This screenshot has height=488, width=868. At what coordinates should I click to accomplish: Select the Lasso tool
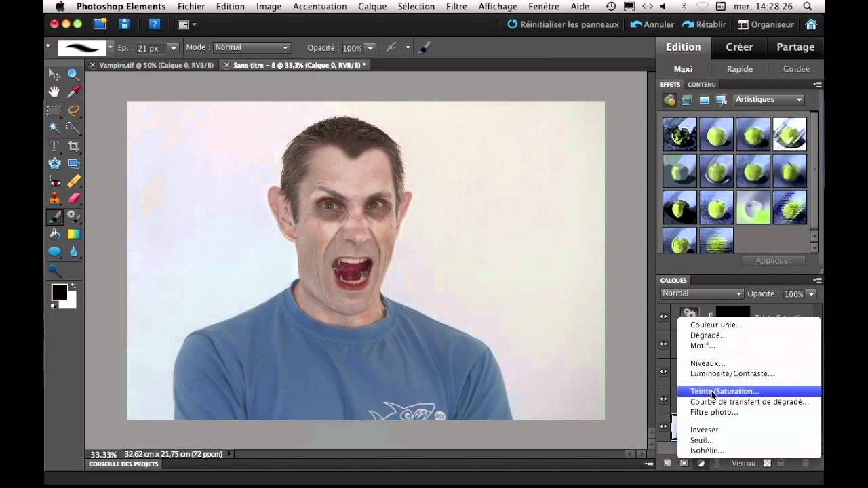click(73, 110)
